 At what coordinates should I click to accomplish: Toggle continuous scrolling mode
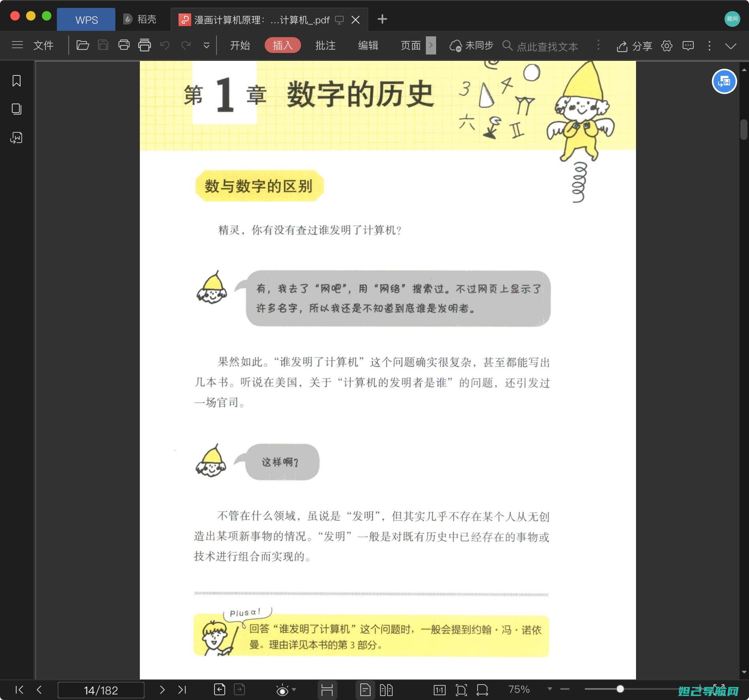[327, 690]
